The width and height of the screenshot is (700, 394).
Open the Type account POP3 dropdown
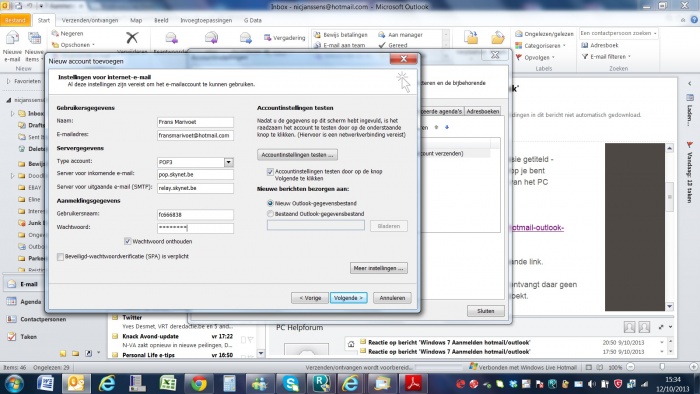click(x=229, y=162)
